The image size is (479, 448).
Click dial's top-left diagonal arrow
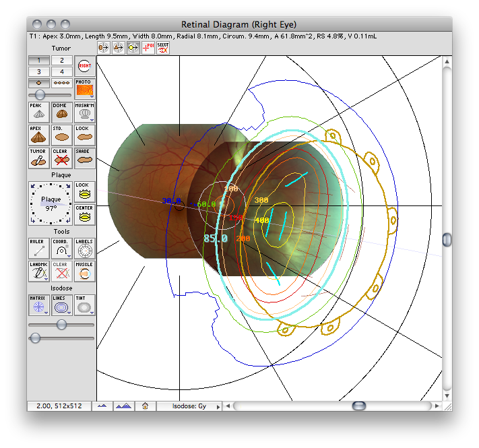(33, 186)
